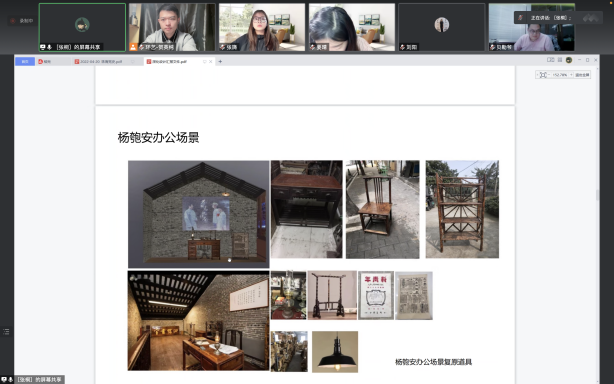Click the exit fullscreen button
Viewport: 614px width, 384px height.
point(582,75)
